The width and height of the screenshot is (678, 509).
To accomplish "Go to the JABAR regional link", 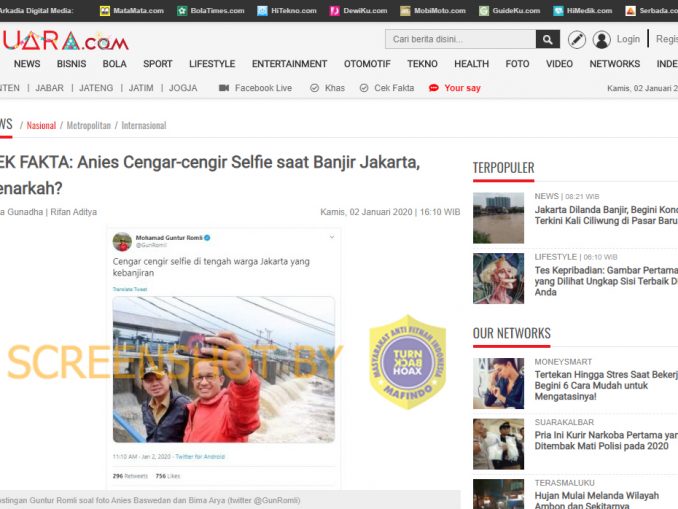I will tap(49, 88).
